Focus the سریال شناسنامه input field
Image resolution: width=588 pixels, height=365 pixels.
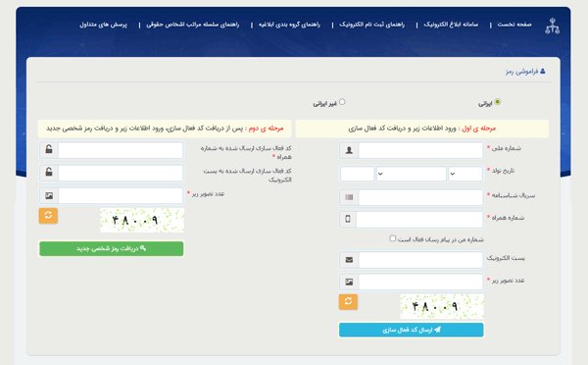point(420,197)
